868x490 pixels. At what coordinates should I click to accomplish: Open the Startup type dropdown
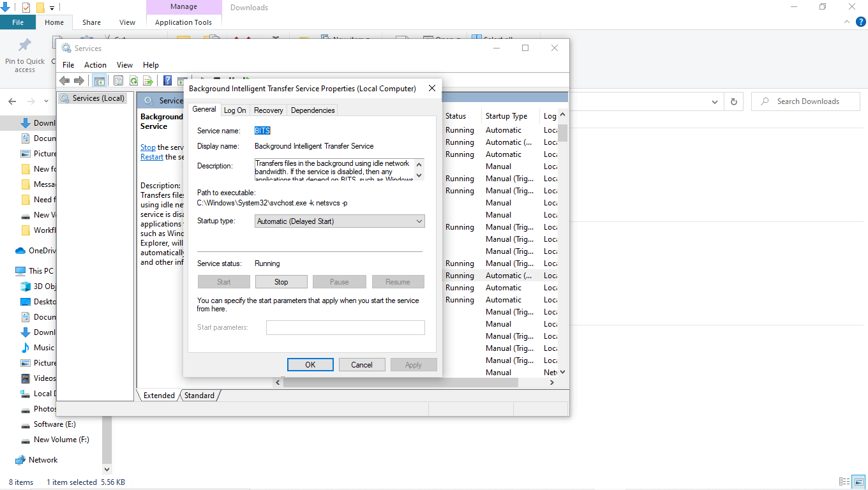click(x=340, y=221)
